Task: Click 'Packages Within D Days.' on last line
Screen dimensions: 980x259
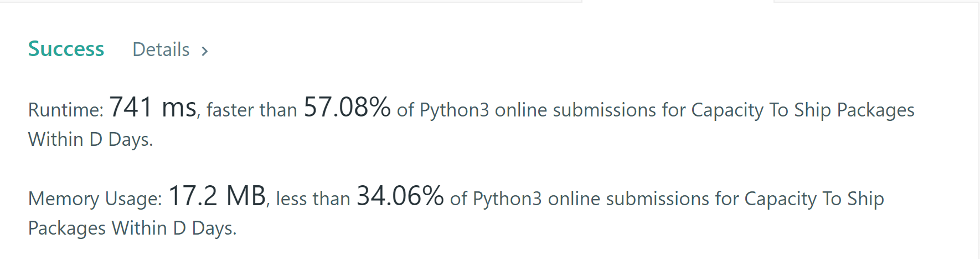Action: [x=132, y=228]
